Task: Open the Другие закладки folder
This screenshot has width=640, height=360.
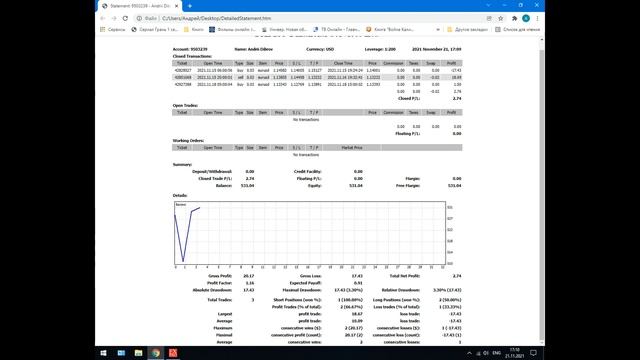Action: [x=467, y=29]
